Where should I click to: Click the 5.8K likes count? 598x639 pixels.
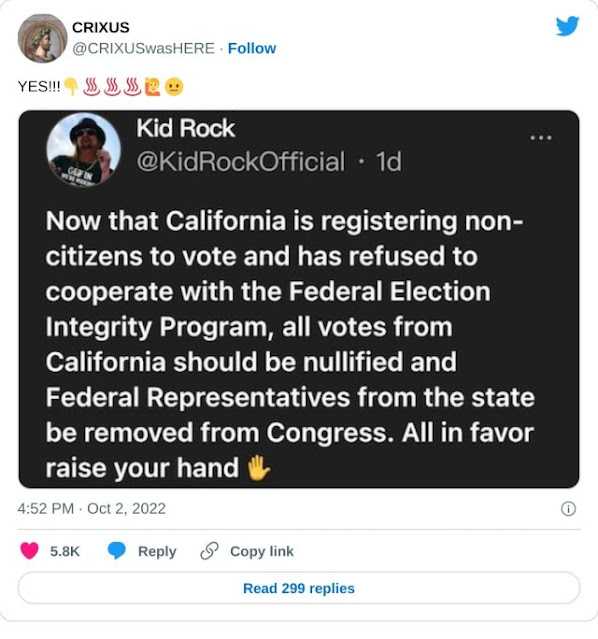point(65,551)
